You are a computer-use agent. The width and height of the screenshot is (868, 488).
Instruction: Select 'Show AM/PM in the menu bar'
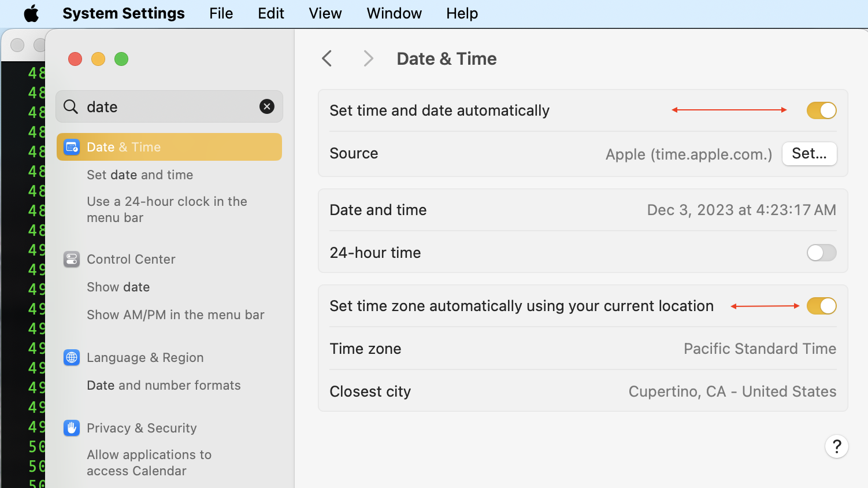[x=175, y=315]
